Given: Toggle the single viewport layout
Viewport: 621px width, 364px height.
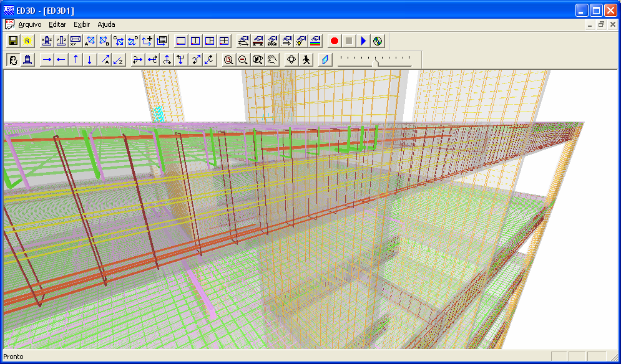Looking at the screenshot, I should point(182,41).
